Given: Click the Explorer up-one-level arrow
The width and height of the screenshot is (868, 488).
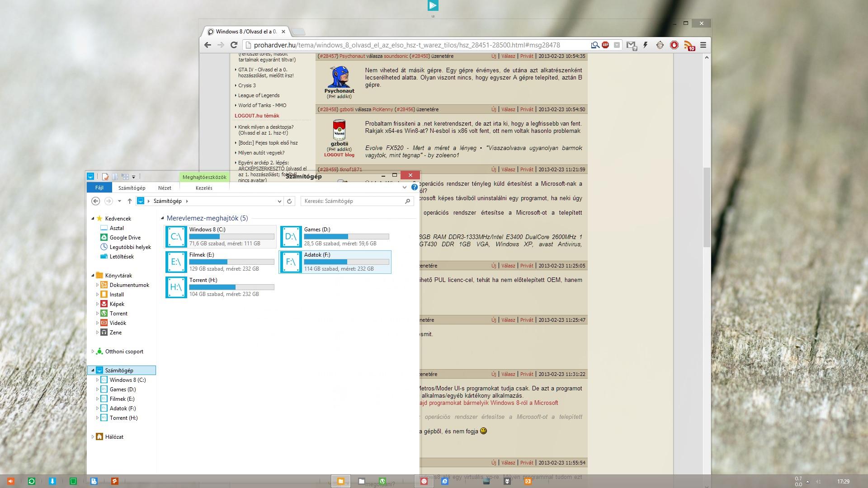Looking at the screenshot, I should tap(130, 201).
